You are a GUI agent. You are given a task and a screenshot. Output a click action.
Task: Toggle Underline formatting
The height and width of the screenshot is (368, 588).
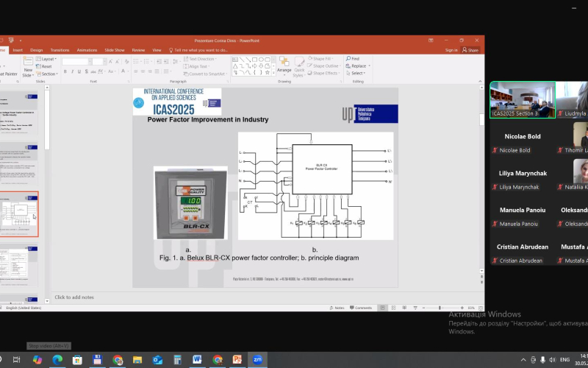(x=79, y=71)
